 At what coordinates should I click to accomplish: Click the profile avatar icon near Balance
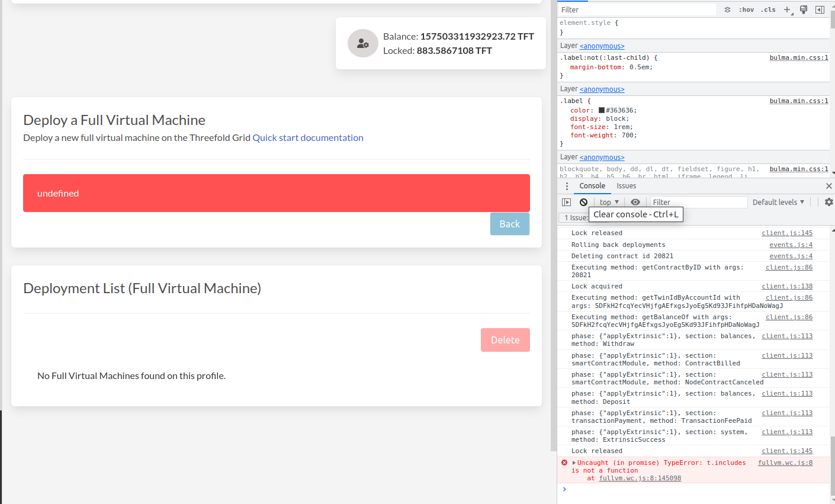pos(362,43)
